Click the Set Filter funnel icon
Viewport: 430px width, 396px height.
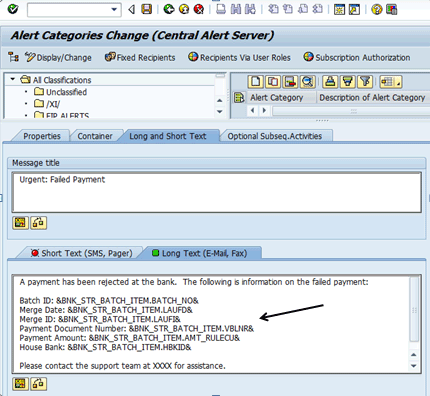click(365, 82)
